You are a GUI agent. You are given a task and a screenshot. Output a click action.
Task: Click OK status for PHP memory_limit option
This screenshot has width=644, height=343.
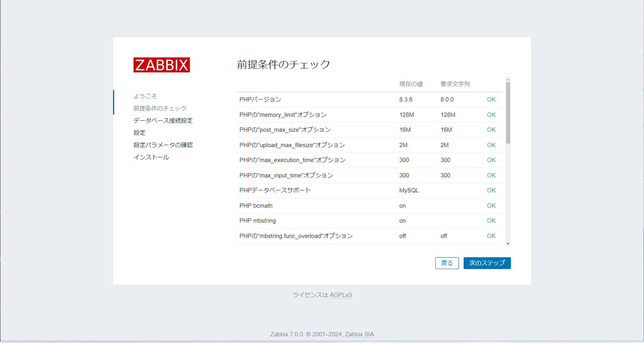(491, 115)
